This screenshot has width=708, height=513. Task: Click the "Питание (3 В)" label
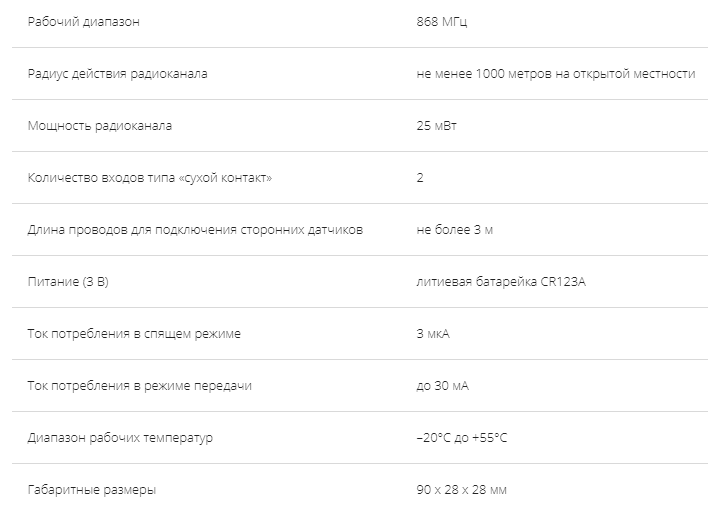pos(68,282)
